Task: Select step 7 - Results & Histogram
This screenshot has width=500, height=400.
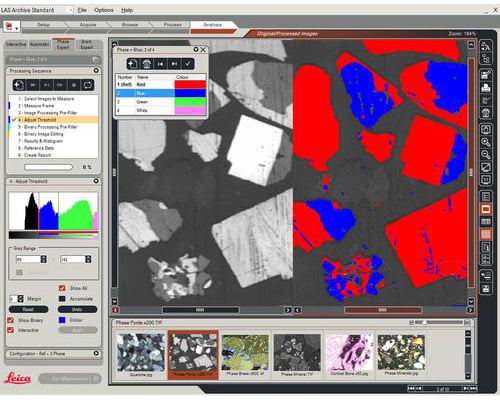Action: point(53,141)
